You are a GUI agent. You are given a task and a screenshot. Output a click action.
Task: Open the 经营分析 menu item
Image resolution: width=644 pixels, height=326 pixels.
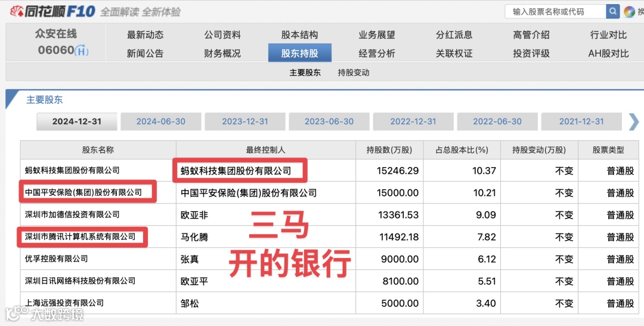click(377, 54)
